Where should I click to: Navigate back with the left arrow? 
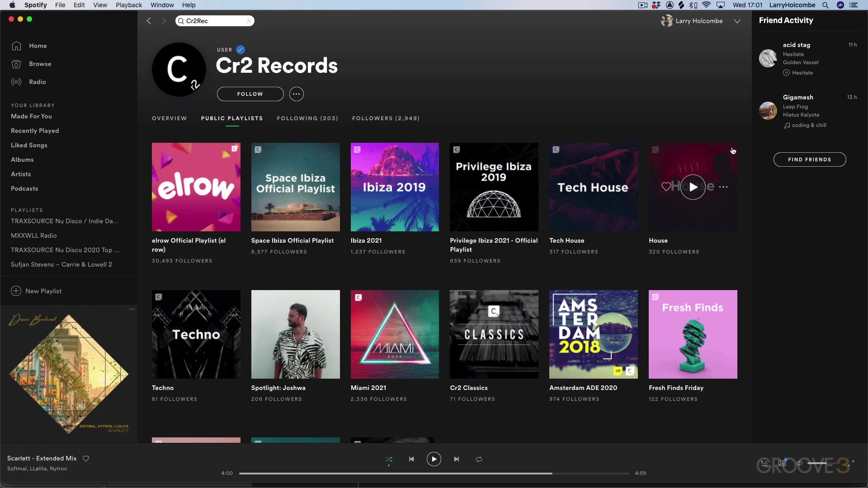(x=149, y=21)
